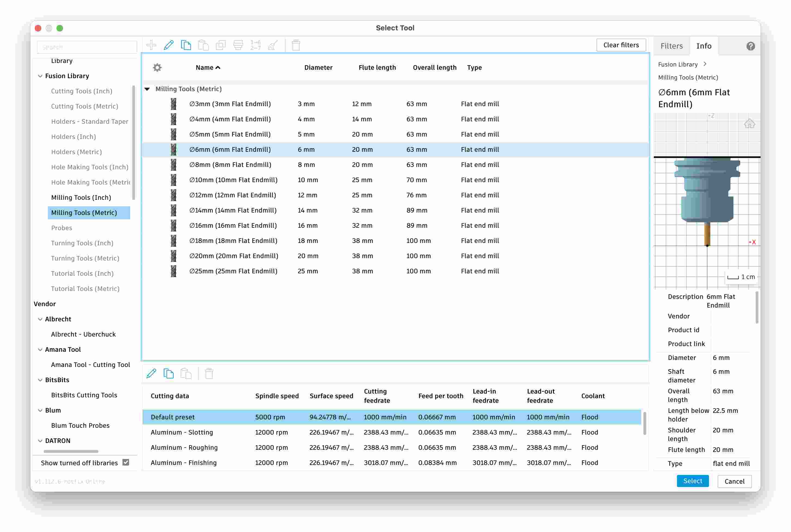Collapse the Blum vendor node
Screen dimensions: 791x532
(x=40, y=410)
